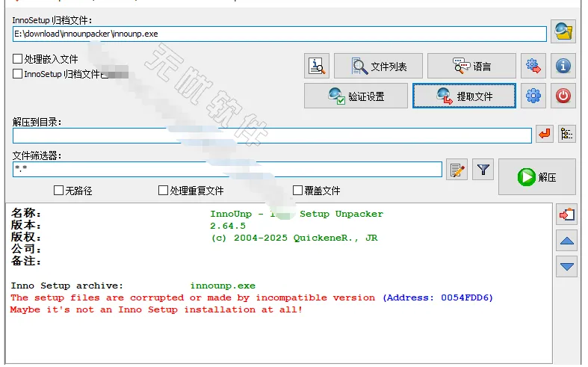Enable the 无路径 checkbox
The height and width of the screenshot is (367, 588).
click(x=58, y=191)
